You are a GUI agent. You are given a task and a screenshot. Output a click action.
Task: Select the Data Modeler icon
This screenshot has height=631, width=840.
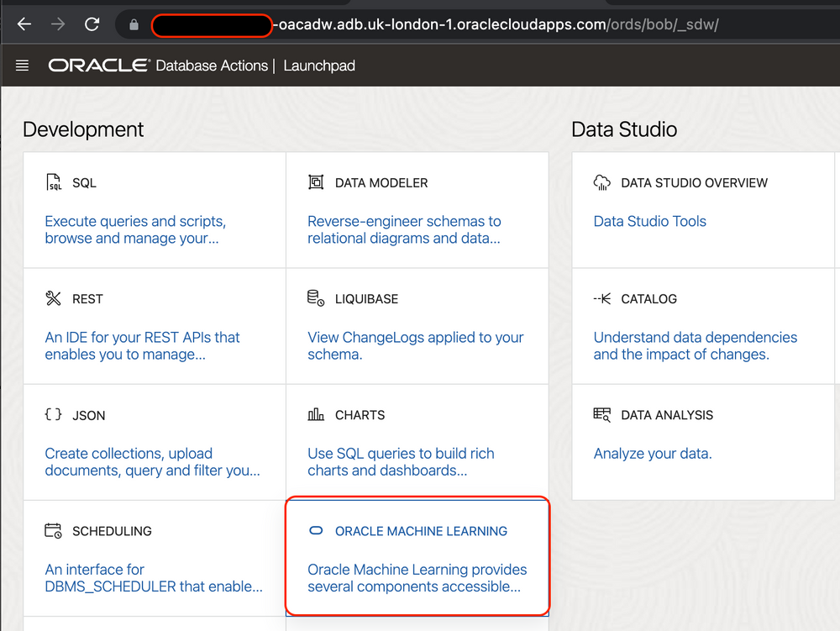tap(314, 181)
